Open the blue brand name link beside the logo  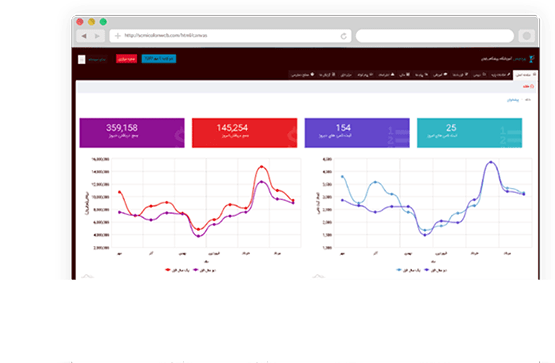[x=519, y=59]
